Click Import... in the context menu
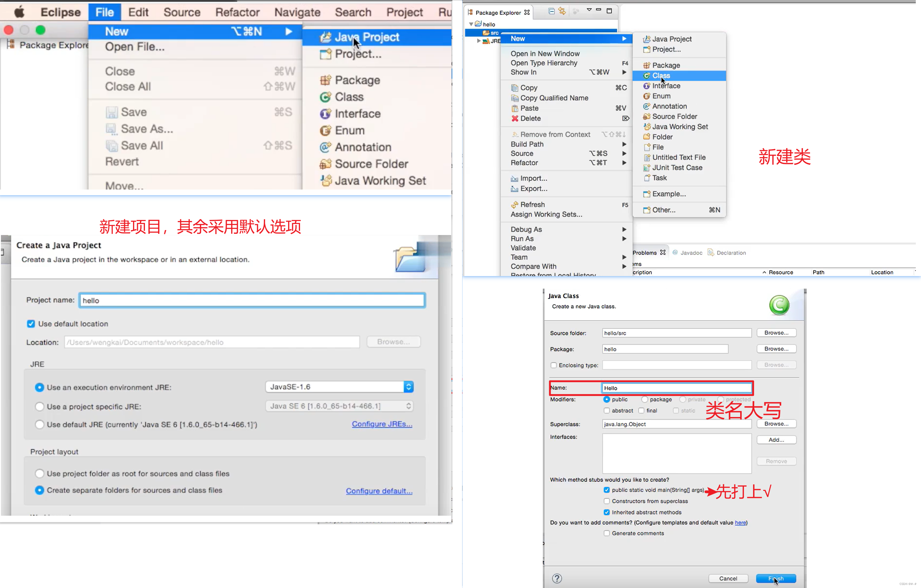Screen dimensions: 921x588 pos(566,178)
